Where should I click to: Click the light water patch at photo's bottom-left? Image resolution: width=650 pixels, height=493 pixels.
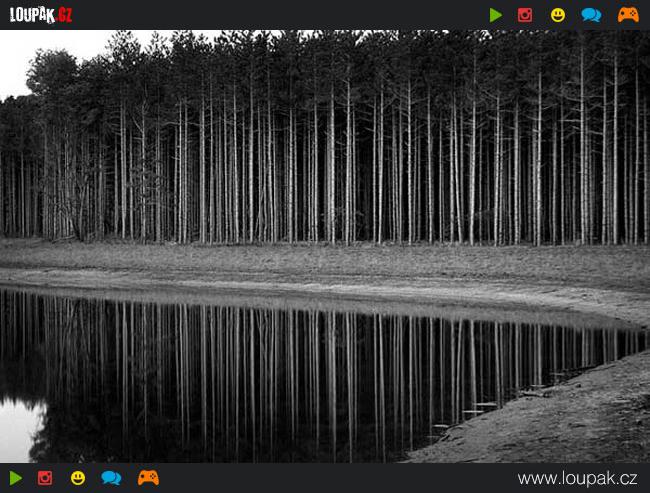click(18, 430)
